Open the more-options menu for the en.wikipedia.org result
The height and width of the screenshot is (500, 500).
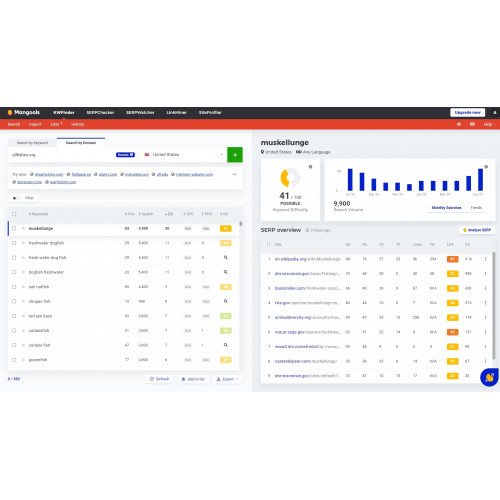485,259
